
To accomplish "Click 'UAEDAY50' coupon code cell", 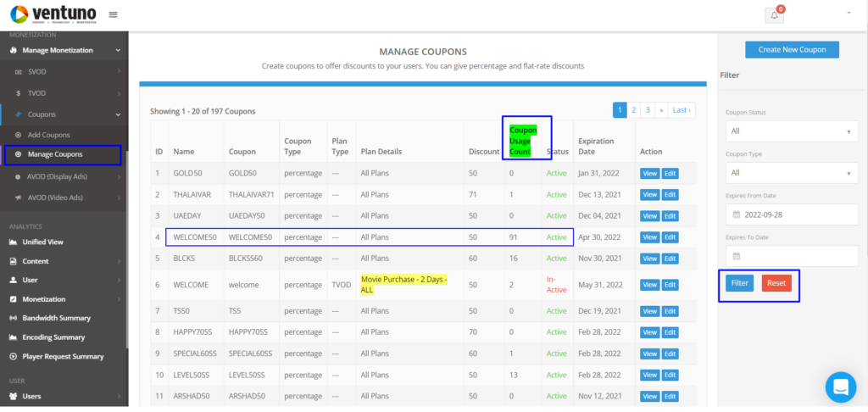I will tap(247, 216).
